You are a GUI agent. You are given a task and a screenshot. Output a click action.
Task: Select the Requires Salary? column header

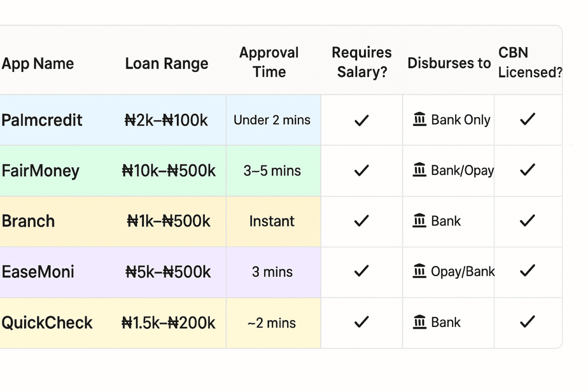pyautogui.click(x=362, y=62)
